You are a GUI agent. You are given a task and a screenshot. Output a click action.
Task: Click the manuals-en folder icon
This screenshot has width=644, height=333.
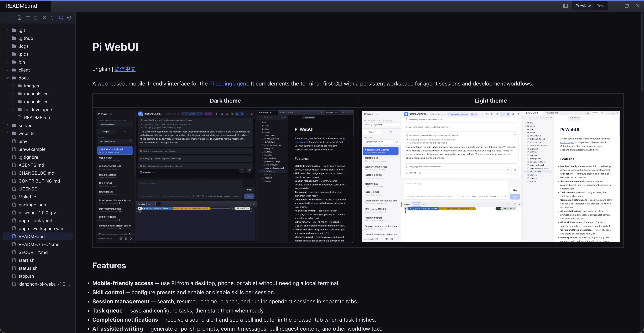[20, 102]
